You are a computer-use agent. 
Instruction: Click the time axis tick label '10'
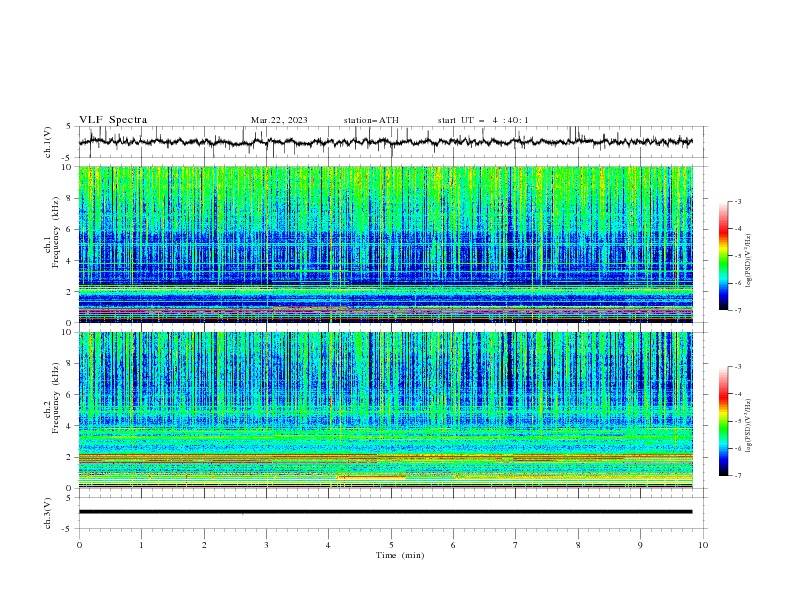[x=703, y=545]
